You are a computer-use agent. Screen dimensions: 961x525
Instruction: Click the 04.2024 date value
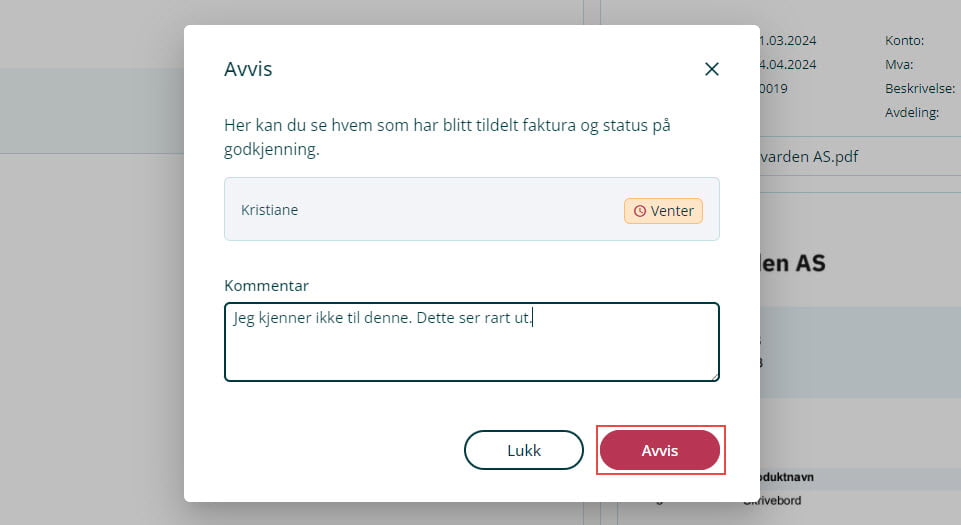788,64
